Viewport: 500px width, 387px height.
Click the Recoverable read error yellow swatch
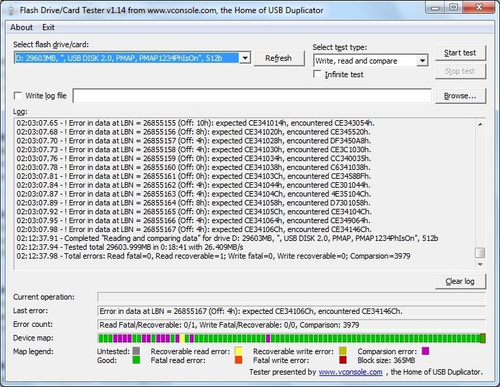pos(238,351)
